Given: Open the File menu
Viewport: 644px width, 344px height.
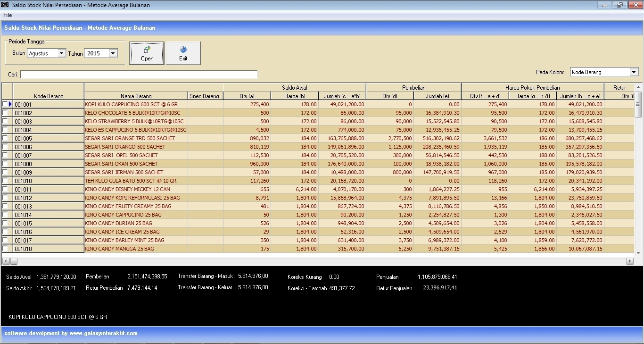Looking at the screenshot, I should point(8,15).
